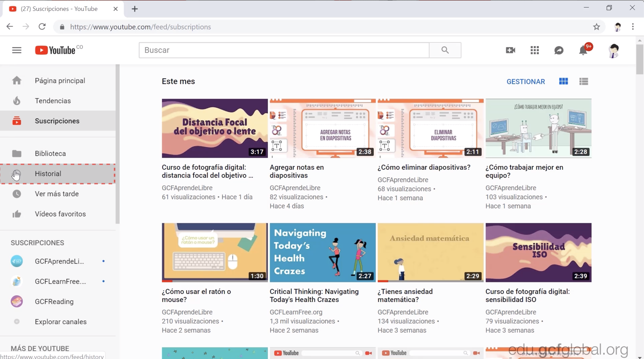
Task: Click the sidebar scrollbar
Action: (117, 144)
